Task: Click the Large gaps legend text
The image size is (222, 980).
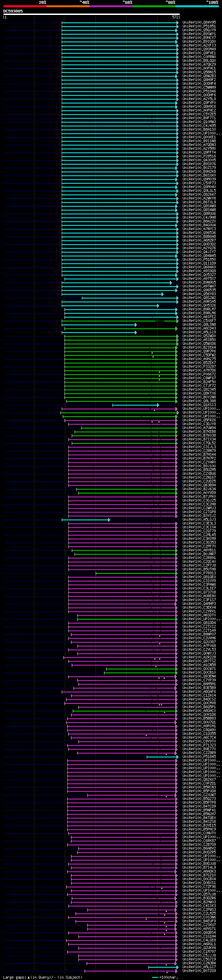Action: [x=43, y=977]
